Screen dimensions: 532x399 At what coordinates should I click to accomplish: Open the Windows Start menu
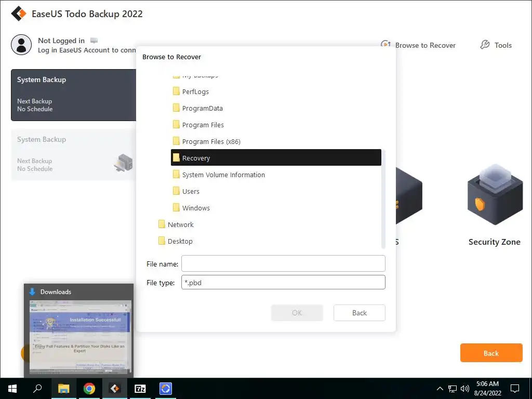click(12, 389)
